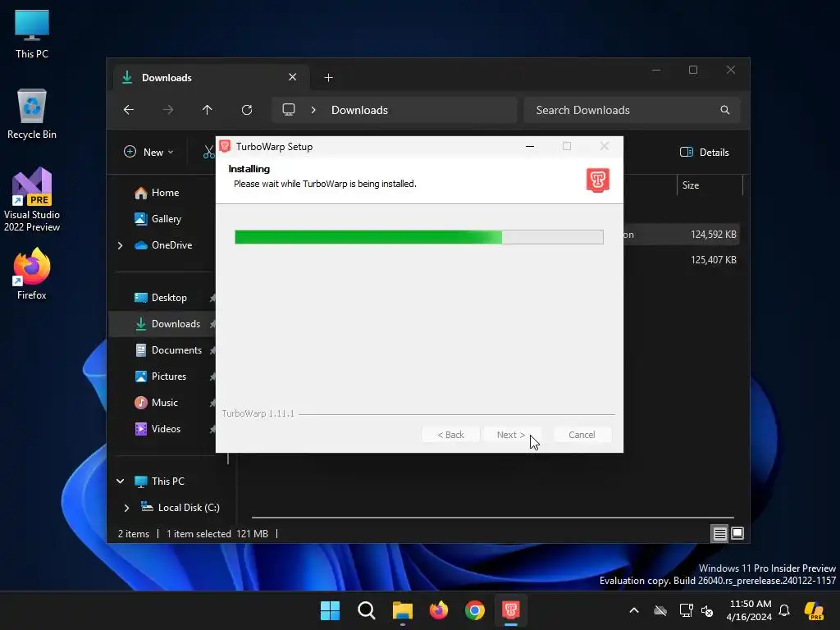The image size is (840, 630).
Task: Click the PC icon in address bar
Action: 289,110
